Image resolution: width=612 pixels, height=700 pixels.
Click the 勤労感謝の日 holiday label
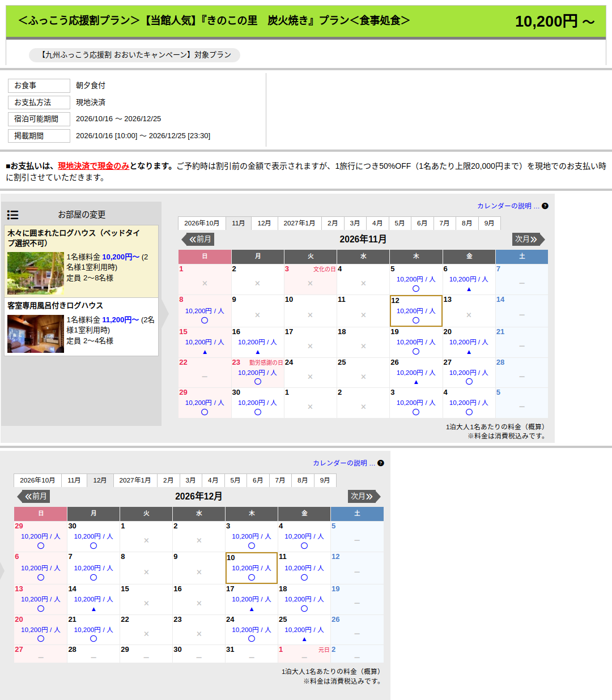point(266,362)
